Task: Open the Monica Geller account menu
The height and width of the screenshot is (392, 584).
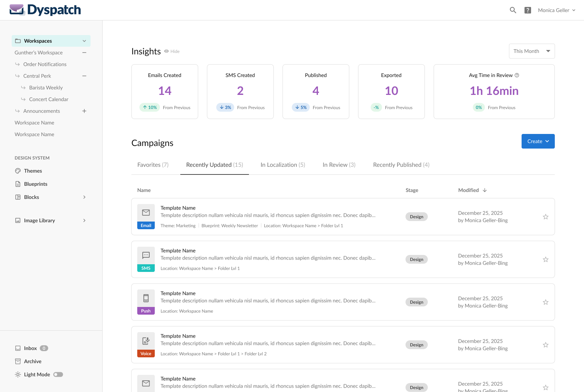Action: (x=557, y=10)
